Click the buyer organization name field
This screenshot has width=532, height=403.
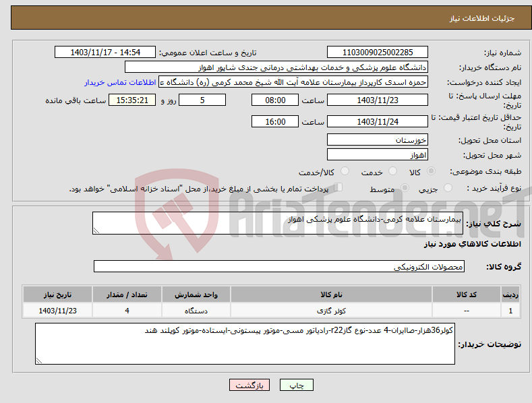pos(276,67)
